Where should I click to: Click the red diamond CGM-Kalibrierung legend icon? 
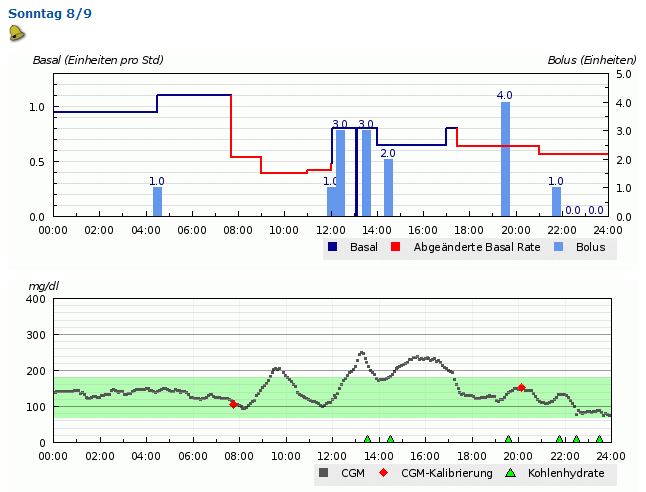point(383,473)
